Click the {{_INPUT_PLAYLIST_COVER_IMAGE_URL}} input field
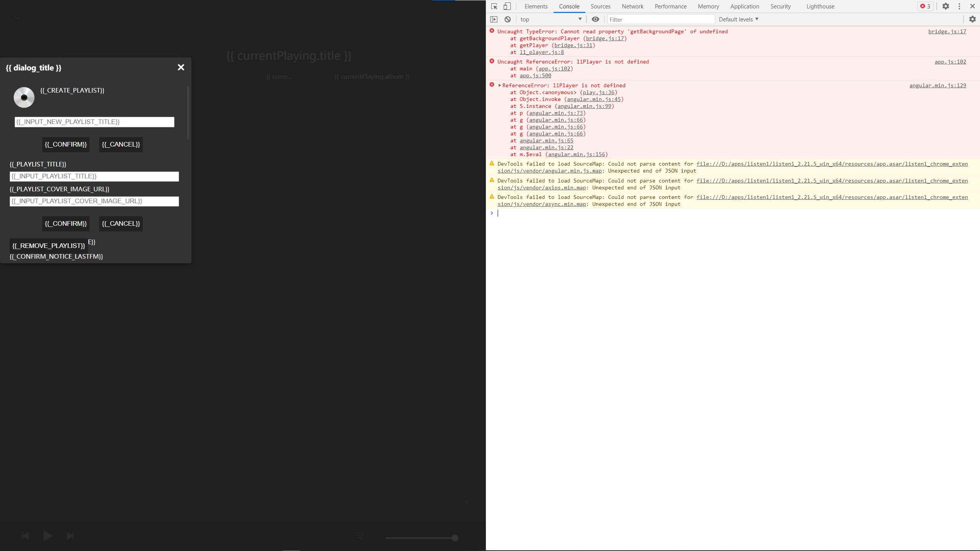980x551 pixels. (94, 201)
